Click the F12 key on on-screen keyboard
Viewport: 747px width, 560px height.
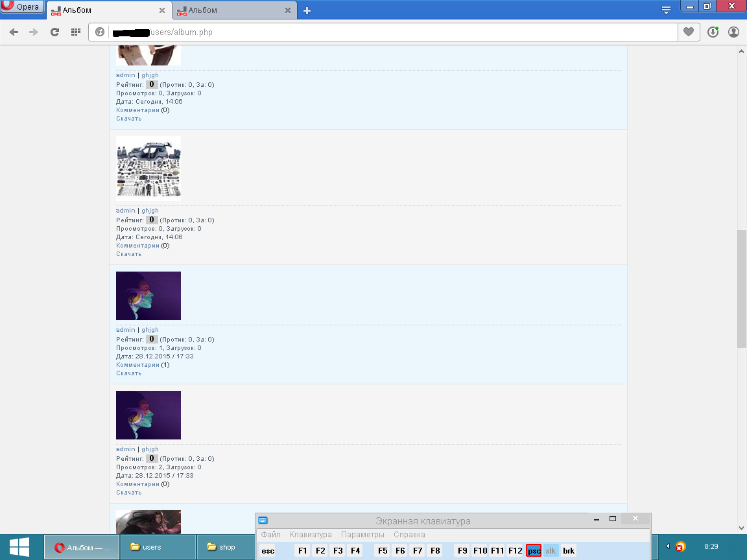pyautogui.click(x=515, y=551)
